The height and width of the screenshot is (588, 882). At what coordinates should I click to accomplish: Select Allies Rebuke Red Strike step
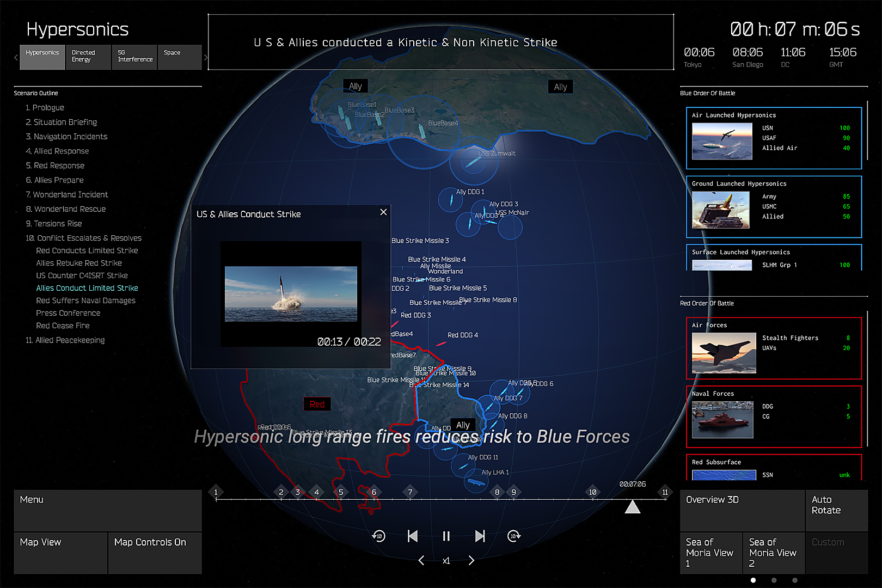coord(79,263)
